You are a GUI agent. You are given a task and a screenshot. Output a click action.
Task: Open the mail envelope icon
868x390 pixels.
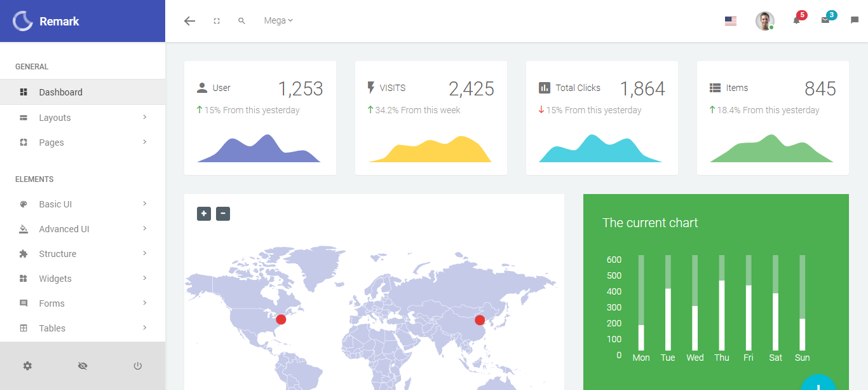tap(825, 20)
